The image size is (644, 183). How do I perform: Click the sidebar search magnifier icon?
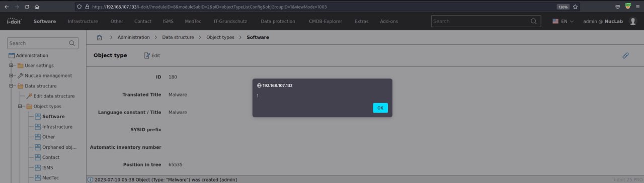point(72,43)
